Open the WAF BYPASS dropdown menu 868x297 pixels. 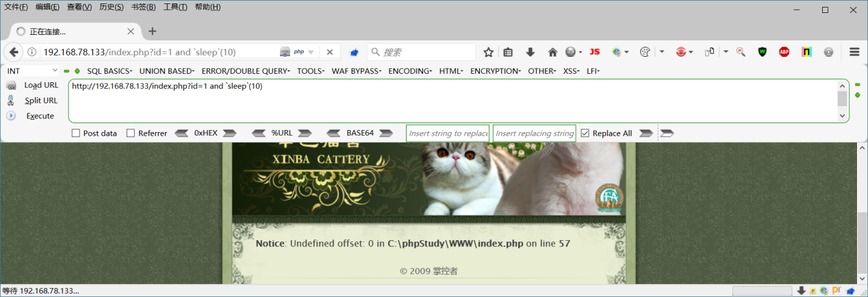point(357,70)
